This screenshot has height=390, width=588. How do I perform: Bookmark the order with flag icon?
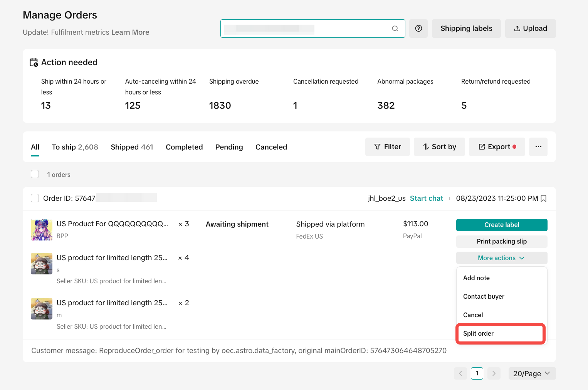coord(544,198)
